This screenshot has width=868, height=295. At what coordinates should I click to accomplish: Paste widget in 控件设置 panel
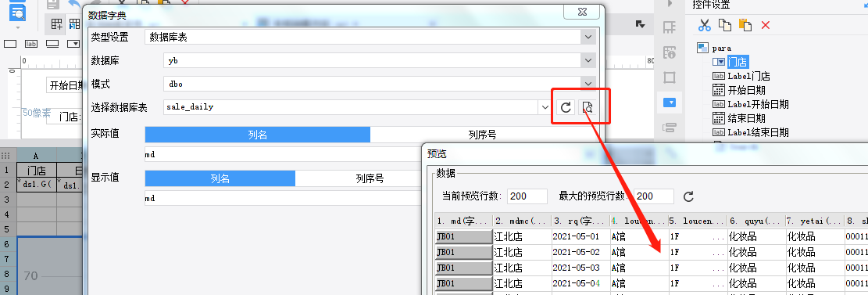745,25
